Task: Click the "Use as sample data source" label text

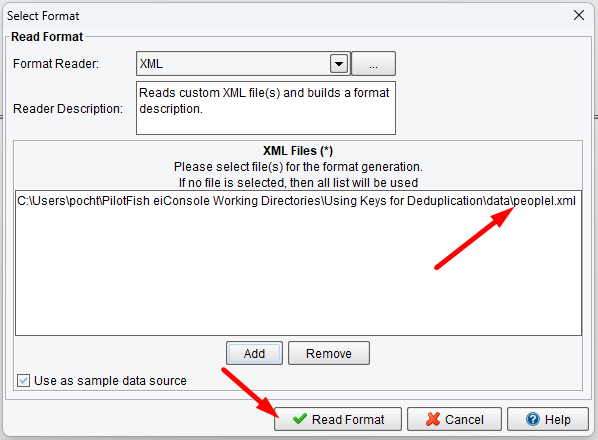Action: (x=110, y=381)
